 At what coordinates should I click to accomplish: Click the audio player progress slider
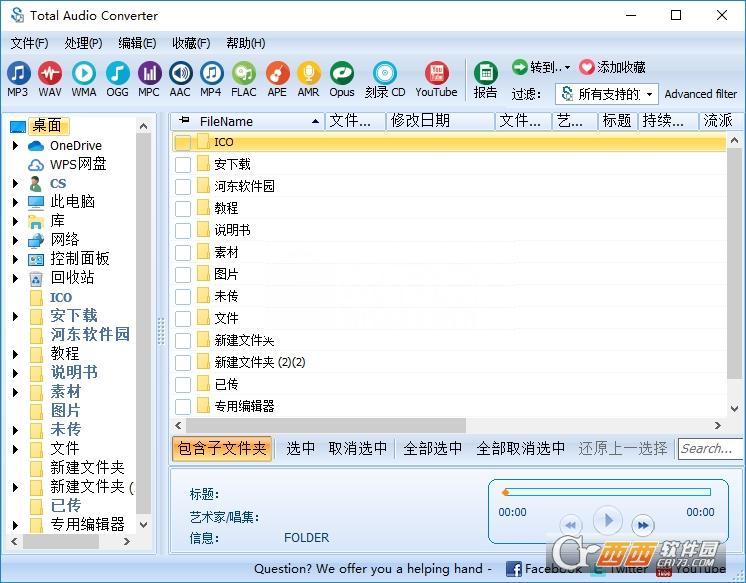click(607, 492)
